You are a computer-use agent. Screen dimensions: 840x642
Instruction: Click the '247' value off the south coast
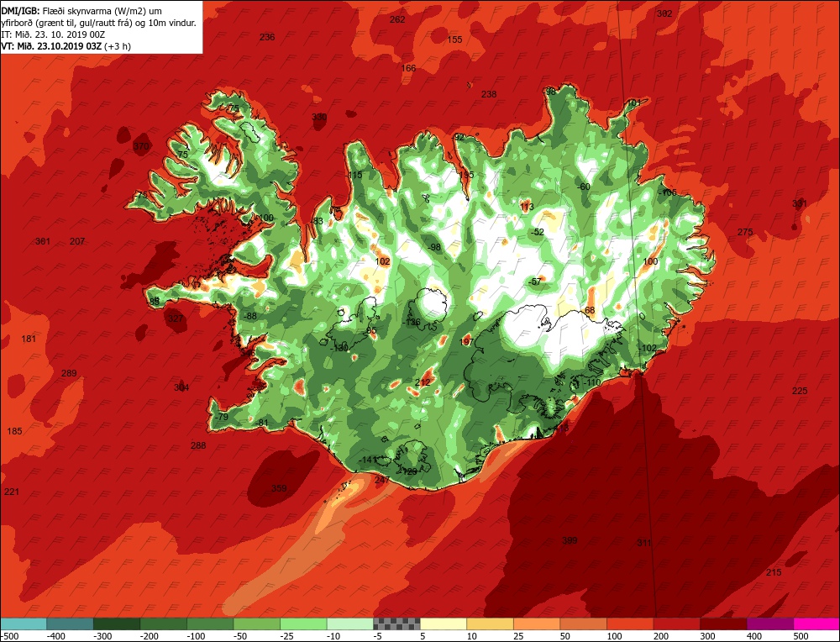click(382, 480)
